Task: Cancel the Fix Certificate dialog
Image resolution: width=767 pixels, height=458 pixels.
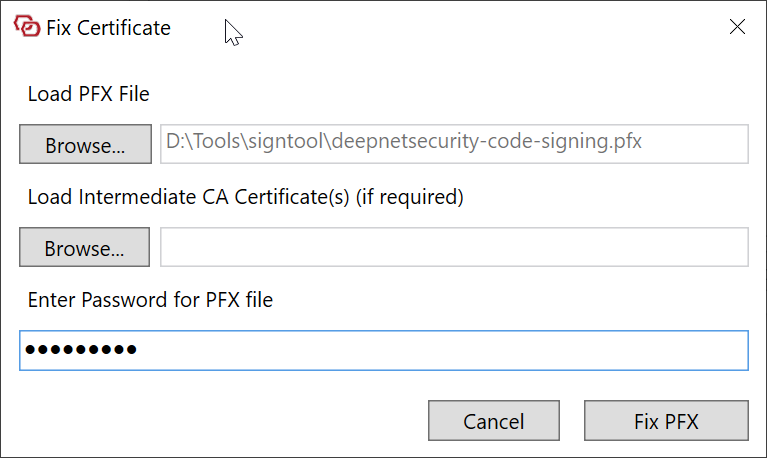Action: (x=494, y=421)
